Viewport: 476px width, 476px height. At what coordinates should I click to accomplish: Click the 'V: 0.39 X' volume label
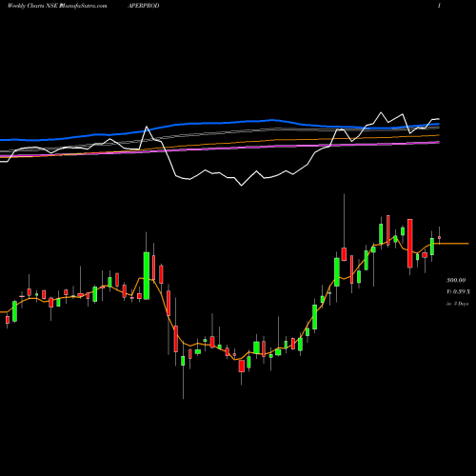[458, 291]
